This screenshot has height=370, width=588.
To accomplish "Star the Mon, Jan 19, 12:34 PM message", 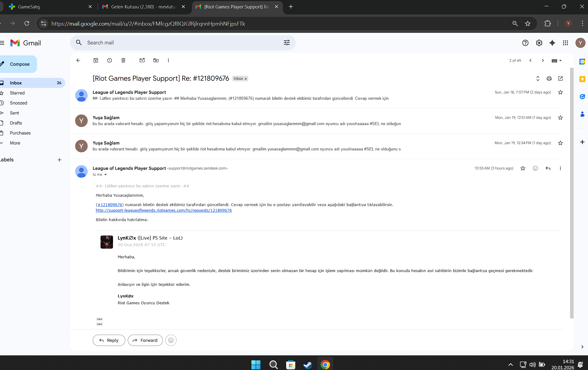I will 560,143.
